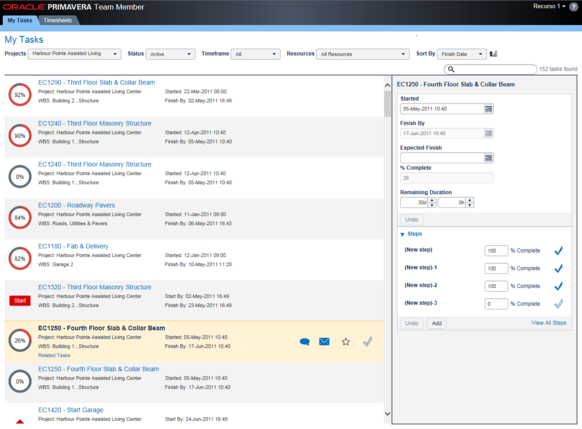Click 92% progress circle for EC1290

click(x=20, y=95)
